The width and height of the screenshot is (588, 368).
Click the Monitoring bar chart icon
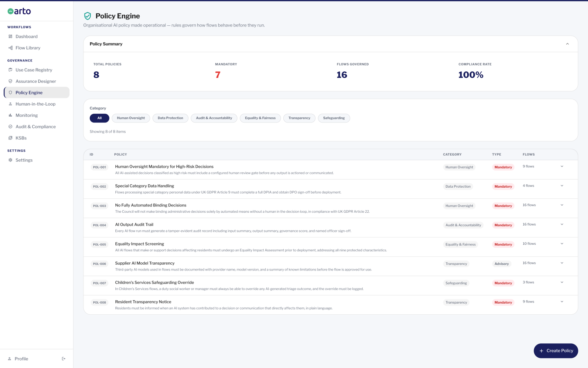[10, 116]
